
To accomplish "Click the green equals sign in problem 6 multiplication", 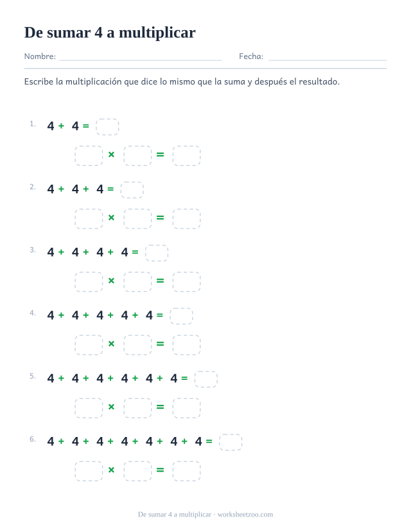I will coord(160,470).
